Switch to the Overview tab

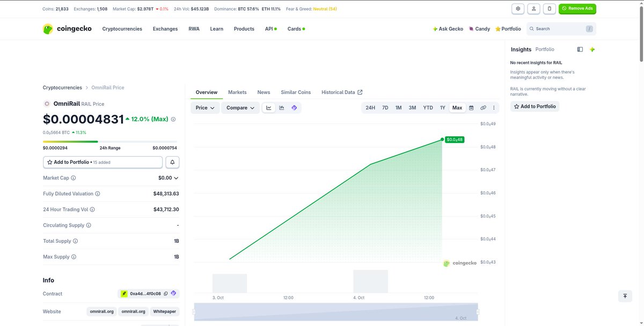207,92
